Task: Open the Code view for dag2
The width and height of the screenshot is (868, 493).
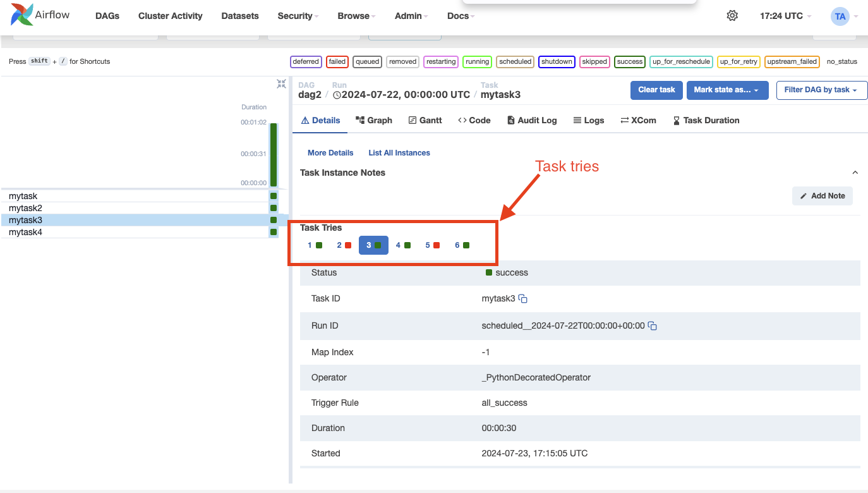Action: pos(474,120)
